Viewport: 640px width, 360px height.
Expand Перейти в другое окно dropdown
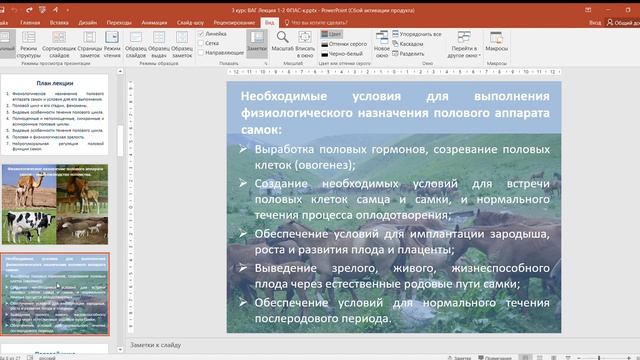tap(464, 44)
